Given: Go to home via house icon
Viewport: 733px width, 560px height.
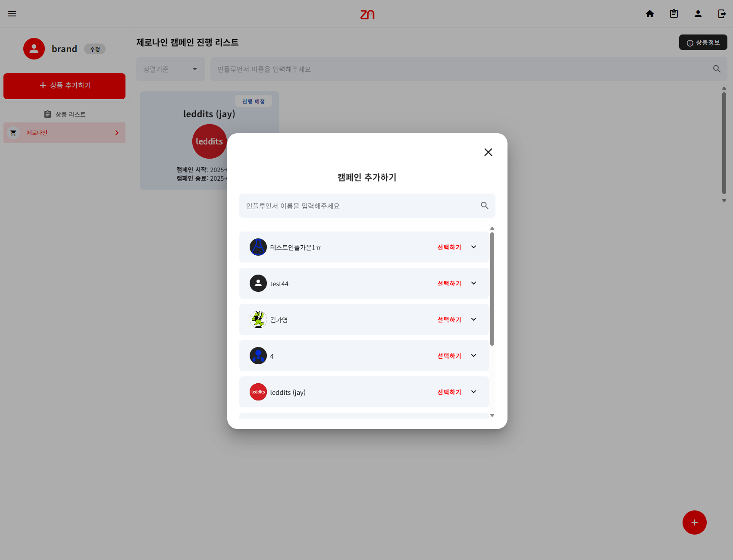Looking at the screenshot, I should click(650, 14).
